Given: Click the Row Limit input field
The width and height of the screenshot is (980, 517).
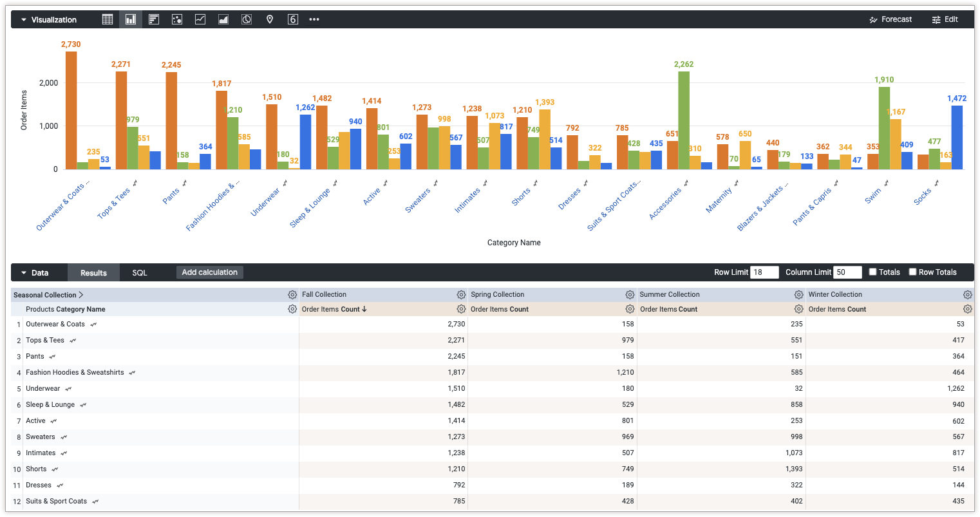Looking at the screenshot, I should tap(764, 272).
